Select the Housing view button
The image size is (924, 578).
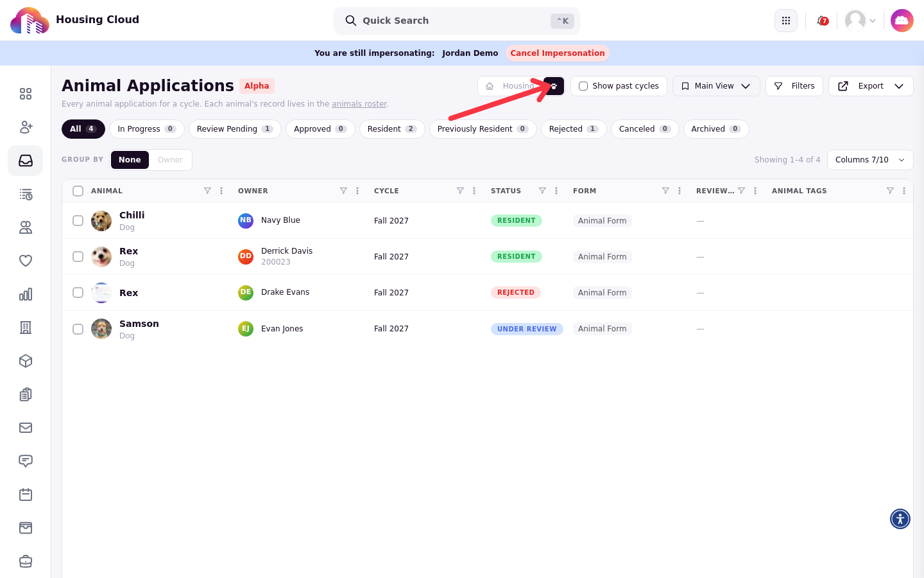tap(511, 86)
